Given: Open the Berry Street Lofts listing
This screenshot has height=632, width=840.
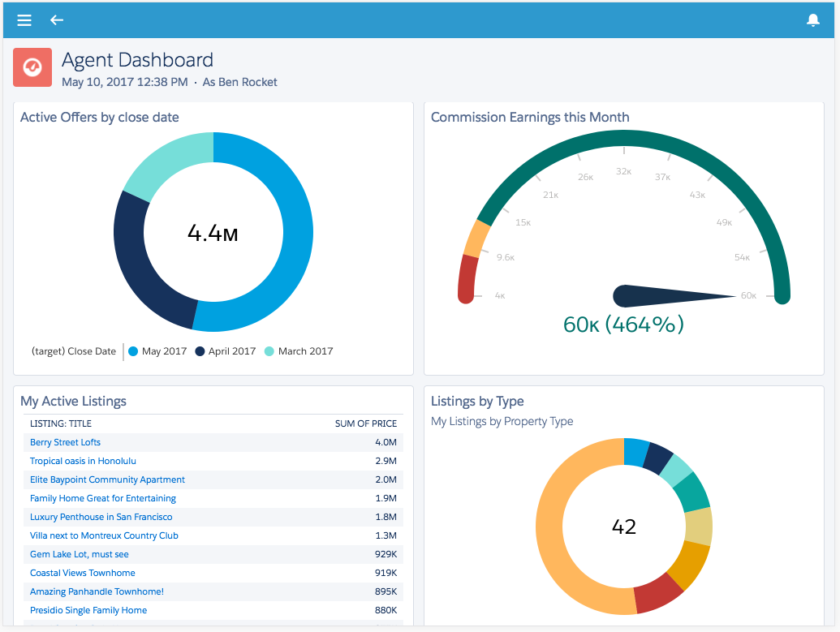Looking at the screenshot, I should [66, 442].
